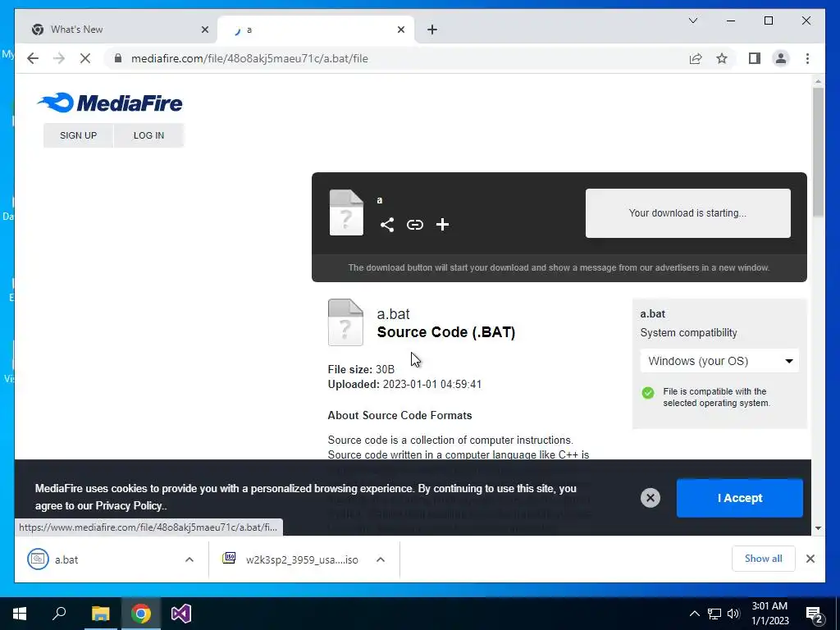Click the green compatibility checkmark icon

point(648,393)
